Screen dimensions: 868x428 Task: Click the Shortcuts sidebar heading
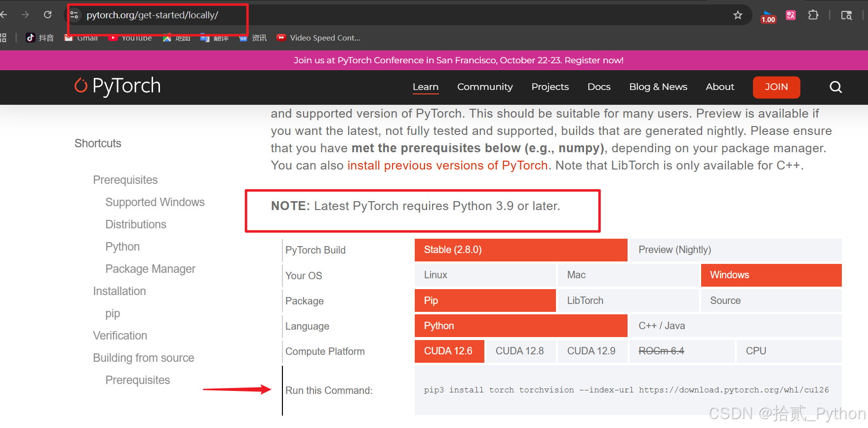click(98, 143)
